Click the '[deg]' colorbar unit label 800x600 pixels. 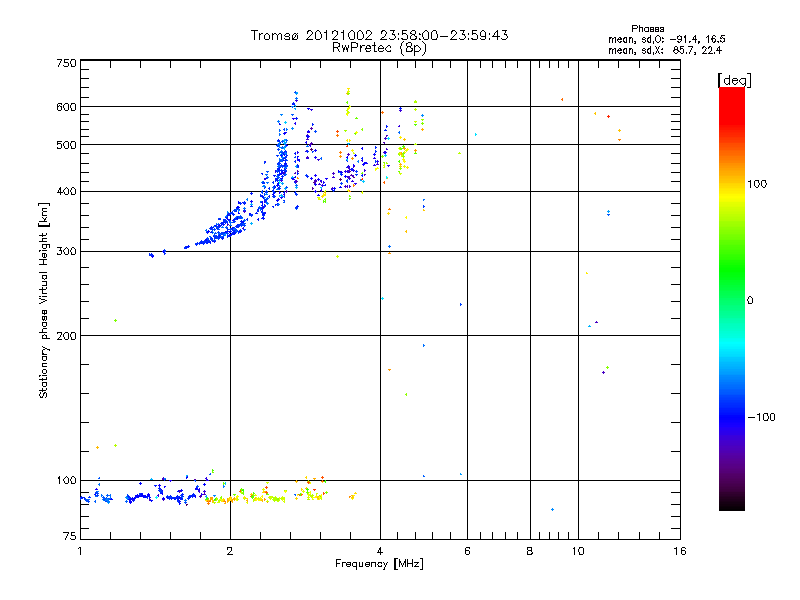[734, 80]
